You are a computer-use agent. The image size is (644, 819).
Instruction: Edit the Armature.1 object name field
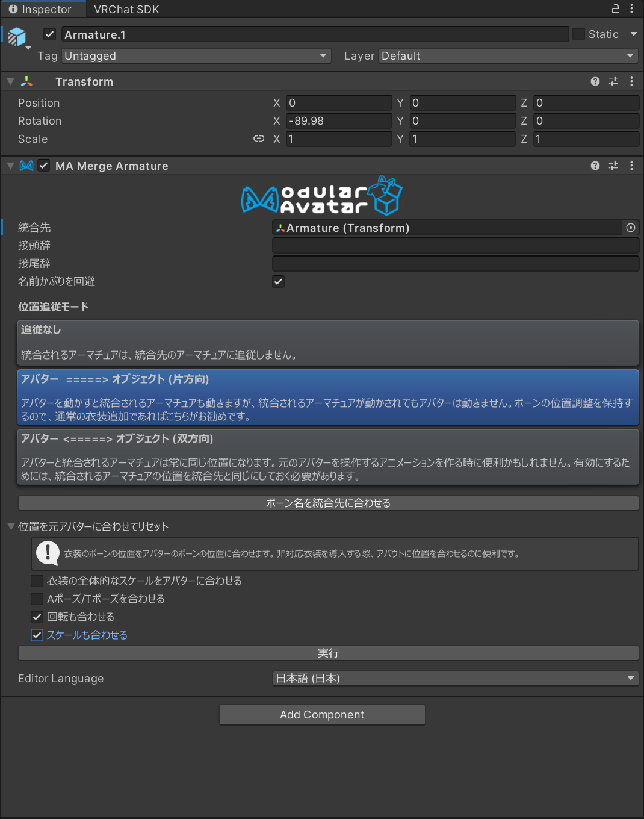[315, 34]
